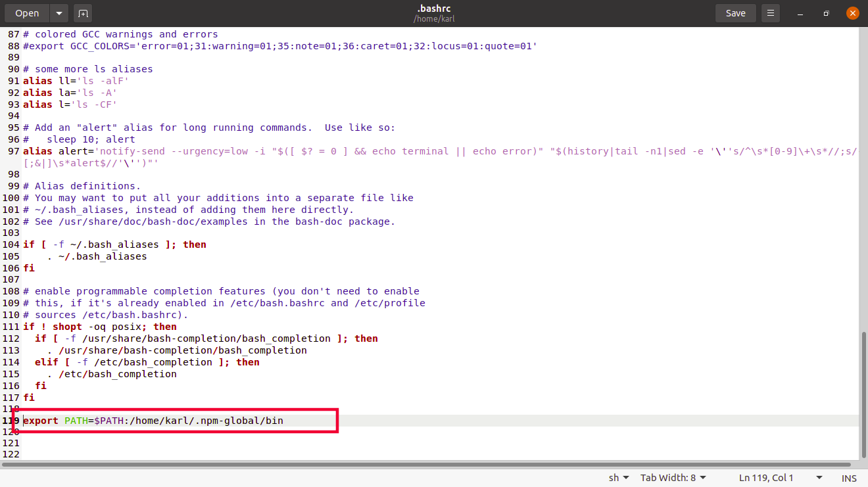Click the "# some more ls aliases" comment

pos(88,69)
